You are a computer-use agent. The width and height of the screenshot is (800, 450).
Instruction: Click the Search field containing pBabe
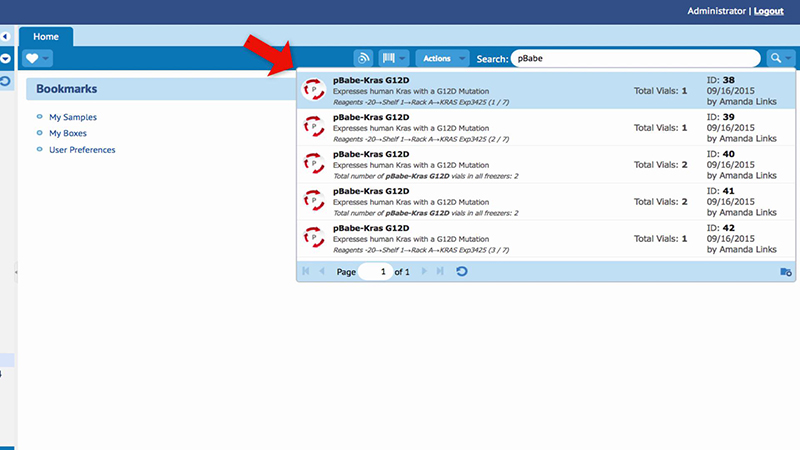pyautogui.click(x=636, y=58)
